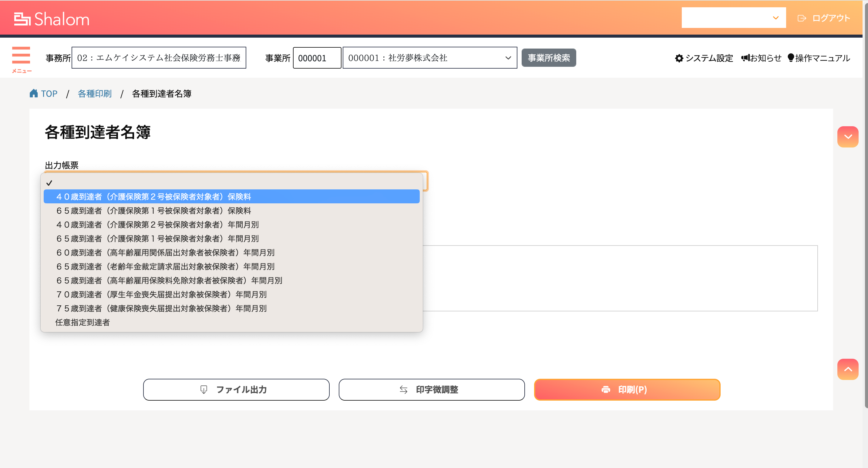Click the printer icon on print button
The width and height of the screenshot is (868, 468).
coord(606,390)
